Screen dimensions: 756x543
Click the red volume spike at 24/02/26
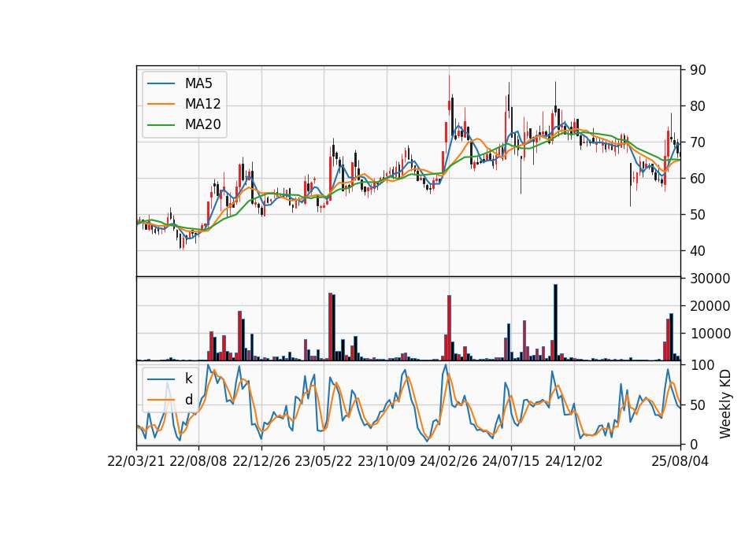[450, 327]
